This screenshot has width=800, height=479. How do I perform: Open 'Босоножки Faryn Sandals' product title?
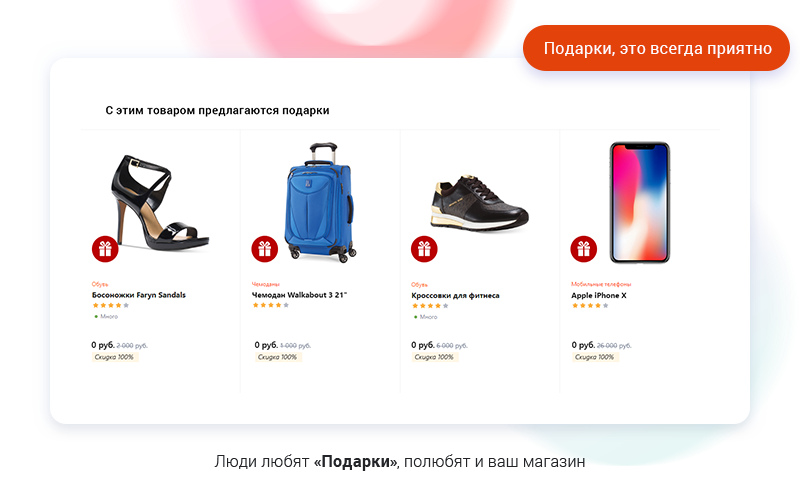coord(139,295)
